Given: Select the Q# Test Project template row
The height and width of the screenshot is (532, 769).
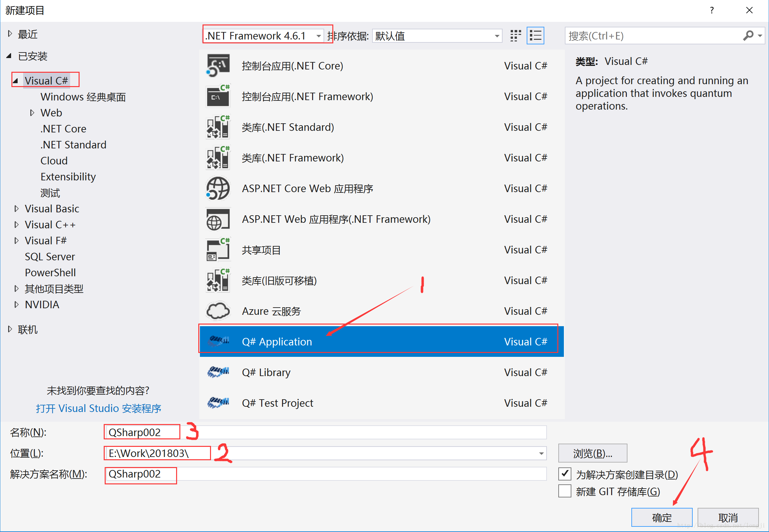Looking at the screenshot, I should pos(382,403).
